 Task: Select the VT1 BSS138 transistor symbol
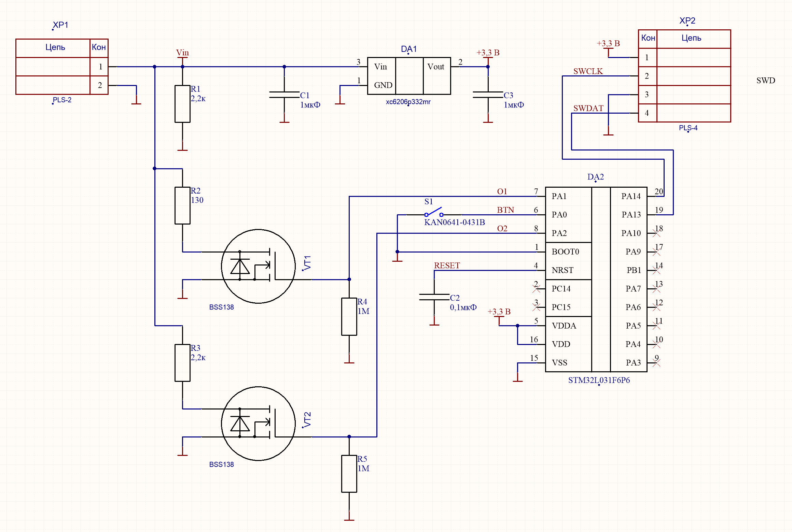[x=258, y=266]
